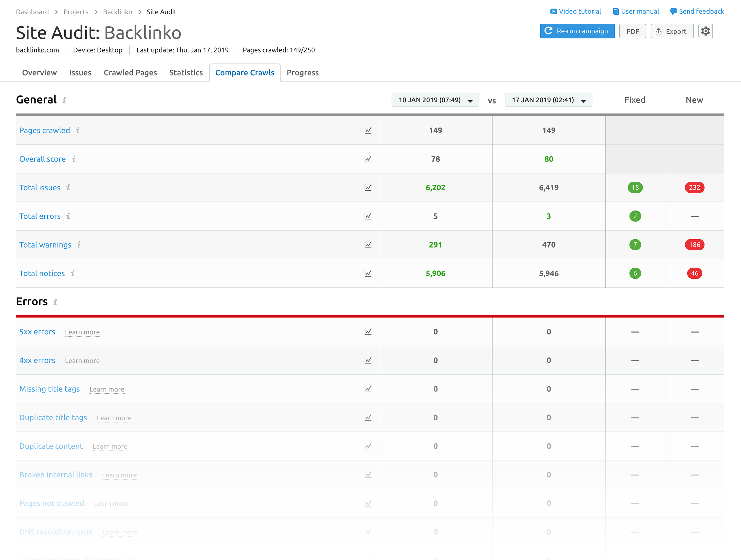Select the Statistics tab
The width and height of the screenshot is (741, 560).
[186, 72]
